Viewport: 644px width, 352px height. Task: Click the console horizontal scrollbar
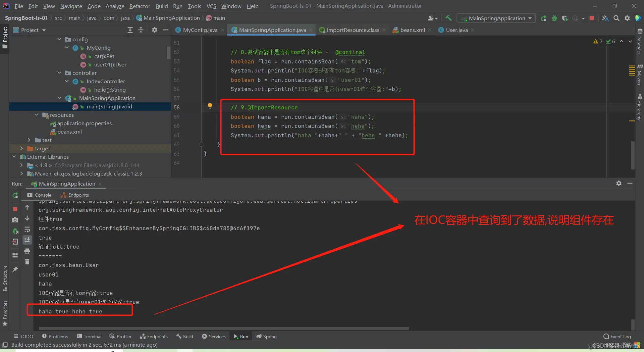point(224,328)
